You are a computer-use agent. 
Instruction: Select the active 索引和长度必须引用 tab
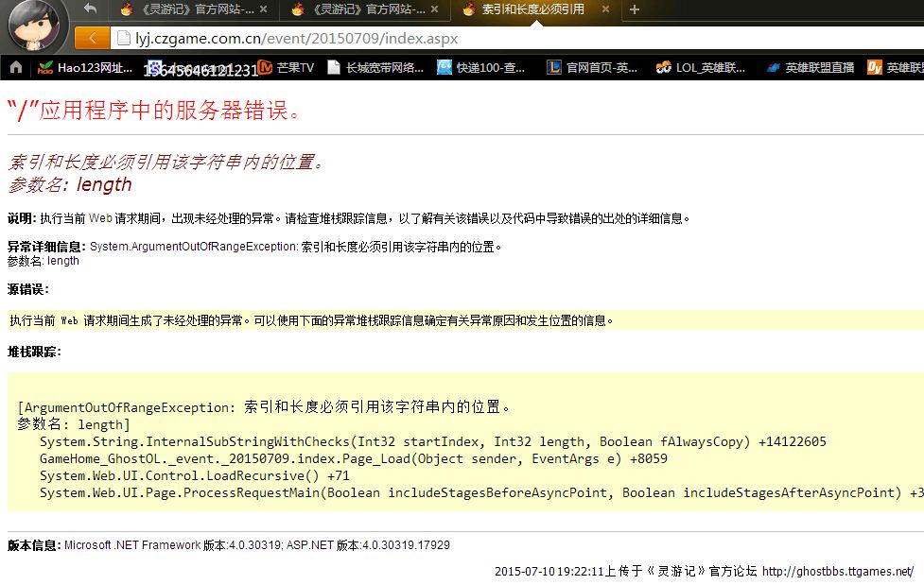(532, 9)
